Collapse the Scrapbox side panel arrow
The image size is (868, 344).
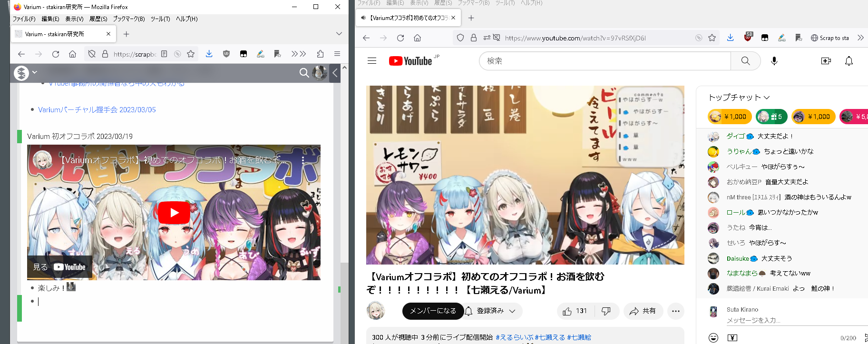click(335, 73)
